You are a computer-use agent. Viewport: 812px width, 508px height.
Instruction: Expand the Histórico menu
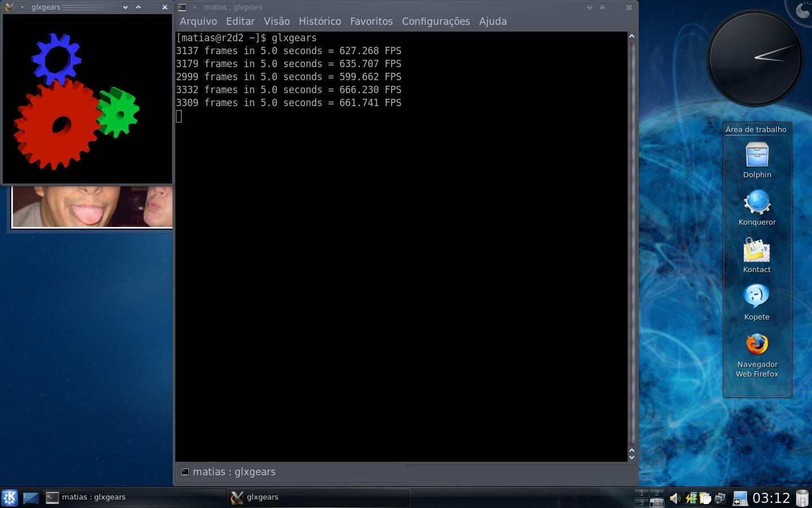tap(319, 21)
